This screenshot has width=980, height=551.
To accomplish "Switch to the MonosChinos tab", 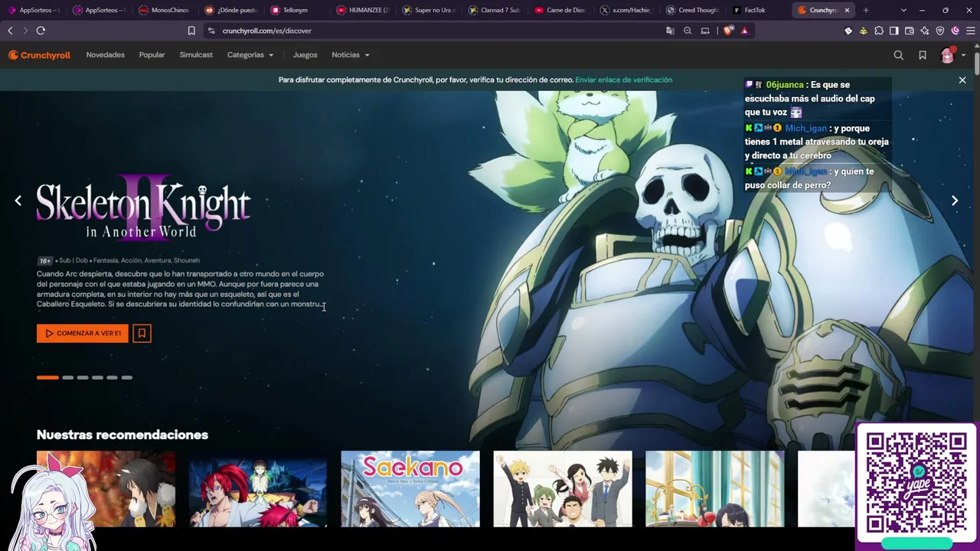I will point(164,10).
